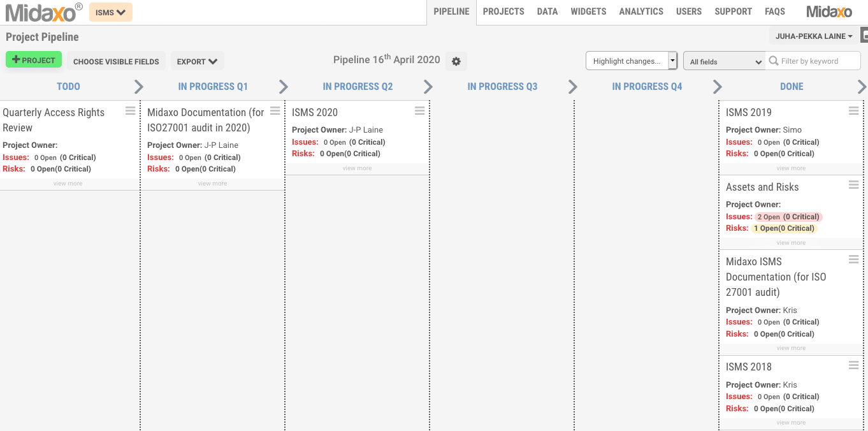Go to the ANALYTICS tab
This screenshot has height=431, width=868.
(641, 11)
